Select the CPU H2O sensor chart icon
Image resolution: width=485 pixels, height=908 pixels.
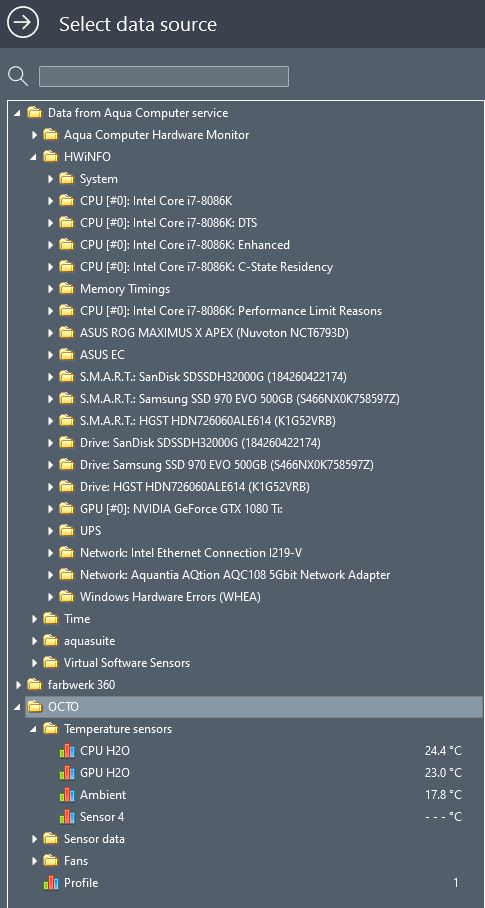click(67, 751)
